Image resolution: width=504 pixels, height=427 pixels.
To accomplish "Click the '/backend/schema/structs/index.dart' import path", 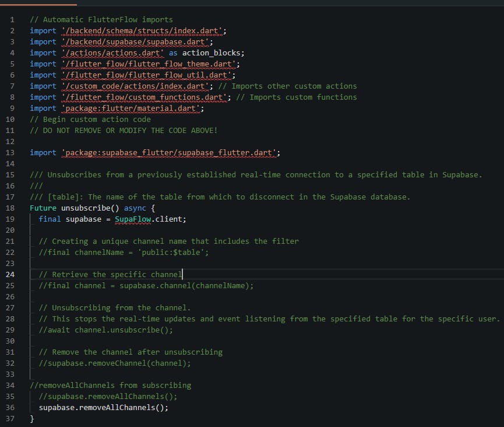I will [143, 31].
